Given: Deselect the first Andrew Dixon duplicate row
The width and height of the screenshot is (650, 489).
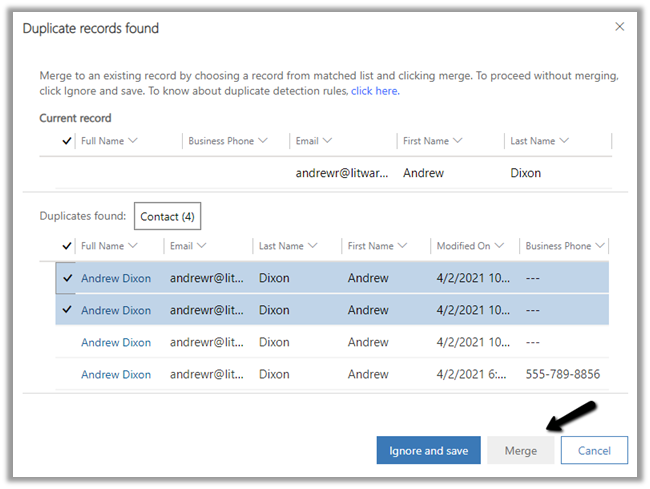Looking at the screenshot, I should pyautogui.click(x=67, y=279).
